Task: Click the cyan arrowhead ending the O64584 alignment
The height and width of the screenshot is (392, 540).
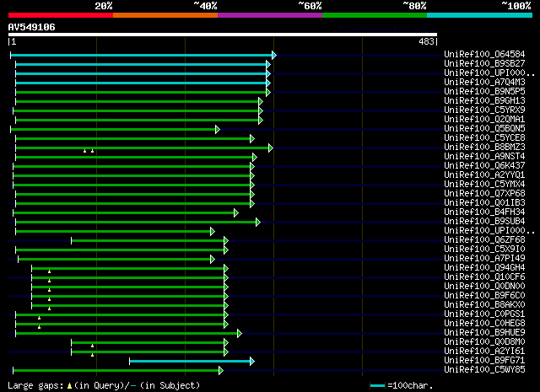Action: (273, 55)
